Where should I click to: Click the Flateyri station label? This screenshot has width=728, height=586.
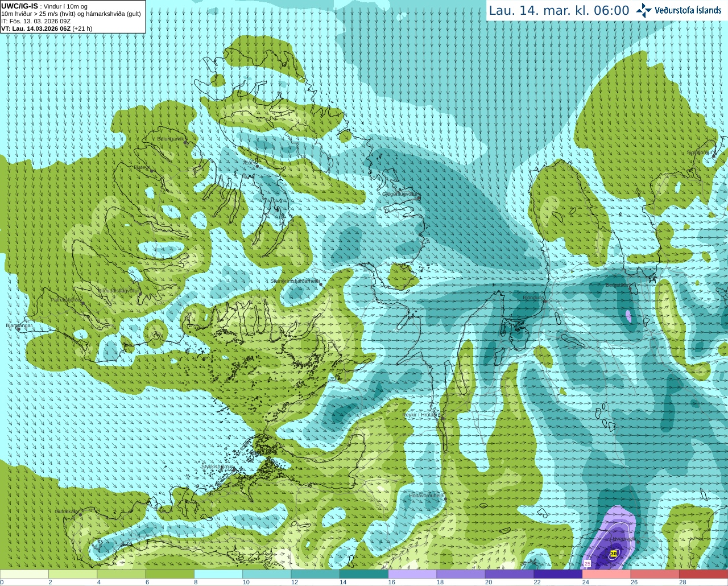coord(142,167)
